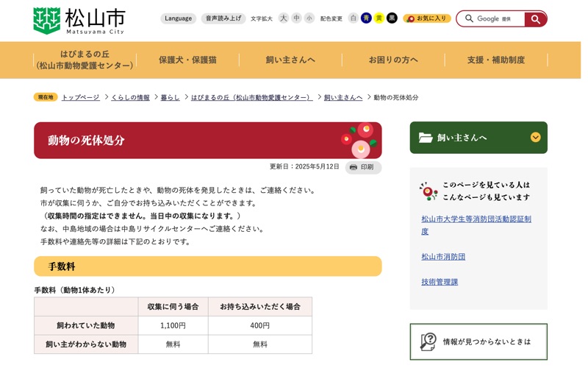588x368 pixels.
Task: Open 情報が見つからないときは help box
Action: pyautogui.click(x=478, y=342)
